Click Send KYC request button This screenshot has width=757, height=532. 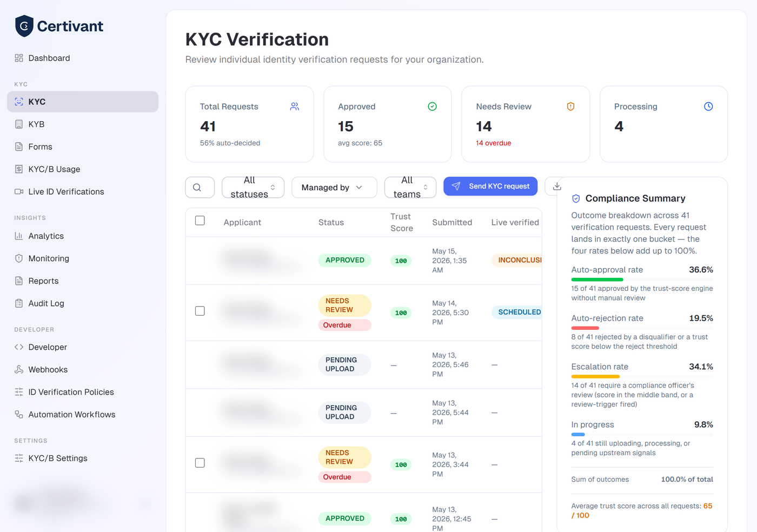[490, 186]
